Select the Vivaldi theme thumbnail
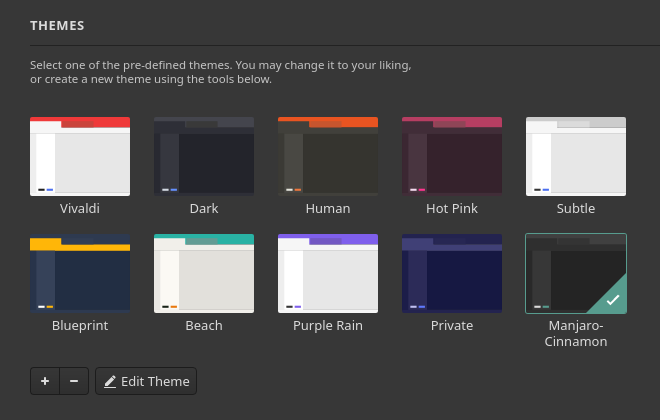The height and width of the screenshot is (420, 660). [80, 156]
